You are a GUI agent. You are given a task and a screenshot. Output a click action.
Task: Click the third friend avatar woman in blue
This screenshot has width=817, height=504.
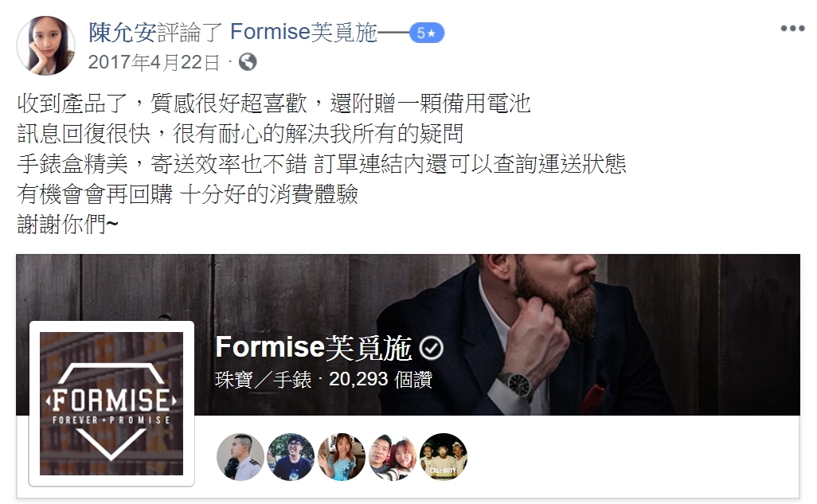[x=342, y=456]
